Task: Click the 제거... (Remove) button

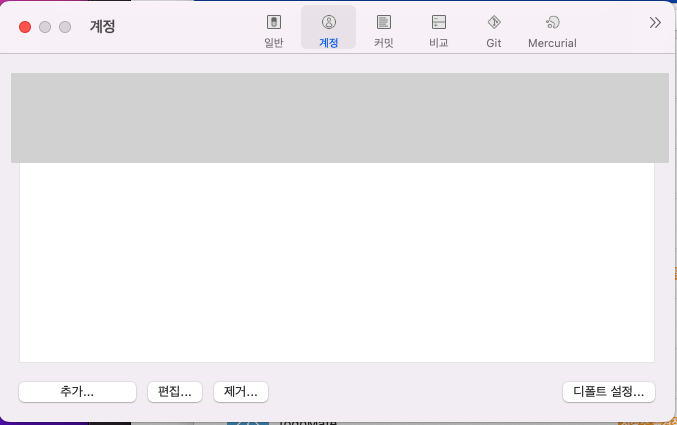Action: (241, 392)
